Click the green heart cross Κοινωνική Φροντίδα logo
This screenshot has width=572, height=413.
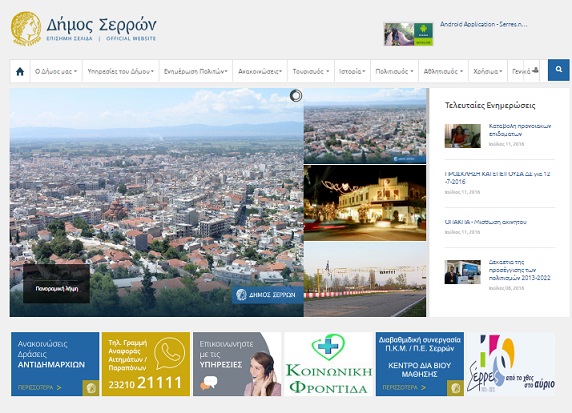pos(328,346)
